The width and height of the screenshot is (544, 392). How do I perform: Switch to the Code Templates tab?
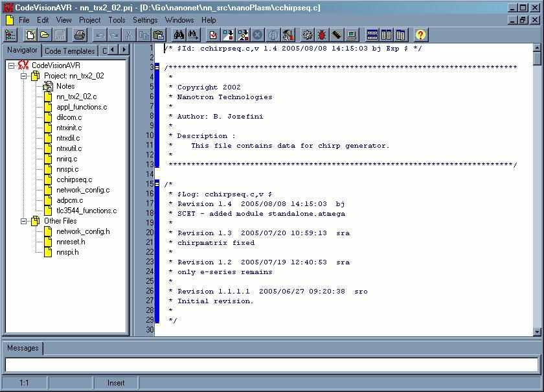click(69, 51)
